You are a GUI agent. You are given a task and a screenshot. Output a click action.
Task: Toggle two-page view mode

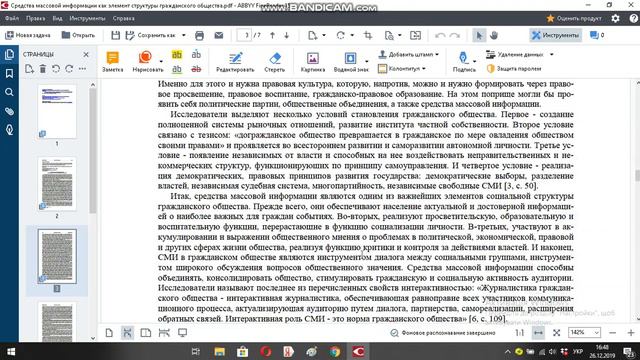(x=146, y=333)
